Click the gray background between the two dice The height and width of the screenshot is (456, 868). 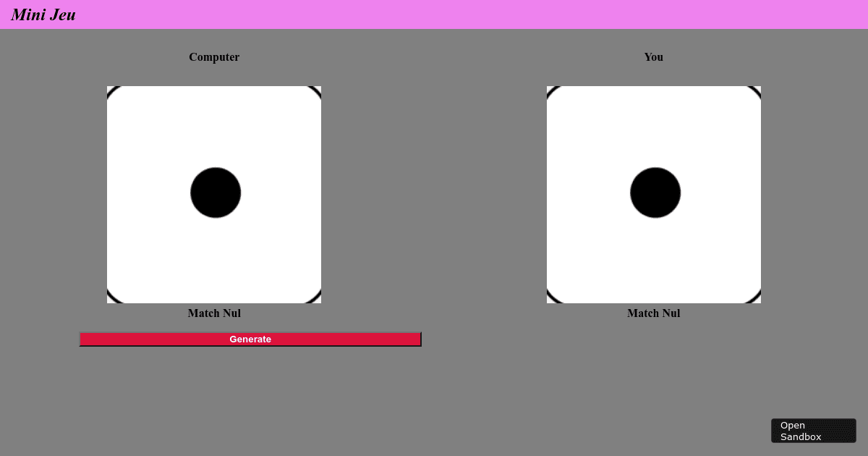click(434, 195)
